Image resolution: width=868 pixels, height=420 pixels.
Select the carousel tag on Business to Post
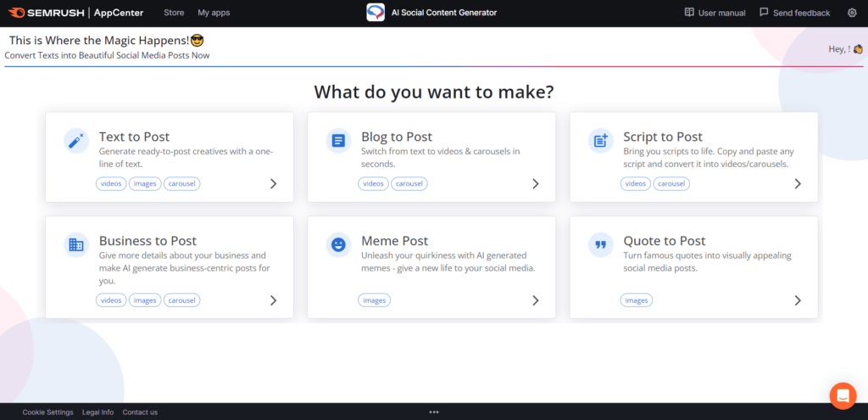181,300
